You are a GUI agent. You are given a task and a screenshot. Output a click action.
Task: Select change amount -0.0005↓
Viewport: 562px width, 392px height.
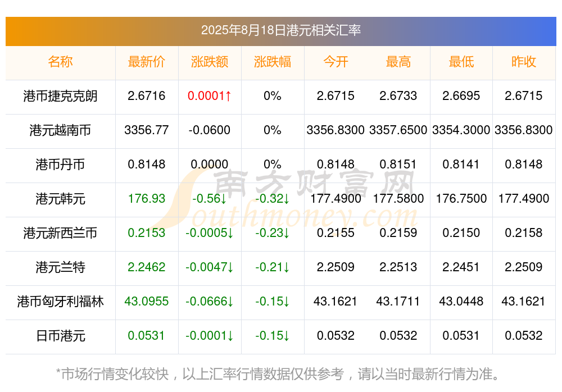tap(210, 233)
